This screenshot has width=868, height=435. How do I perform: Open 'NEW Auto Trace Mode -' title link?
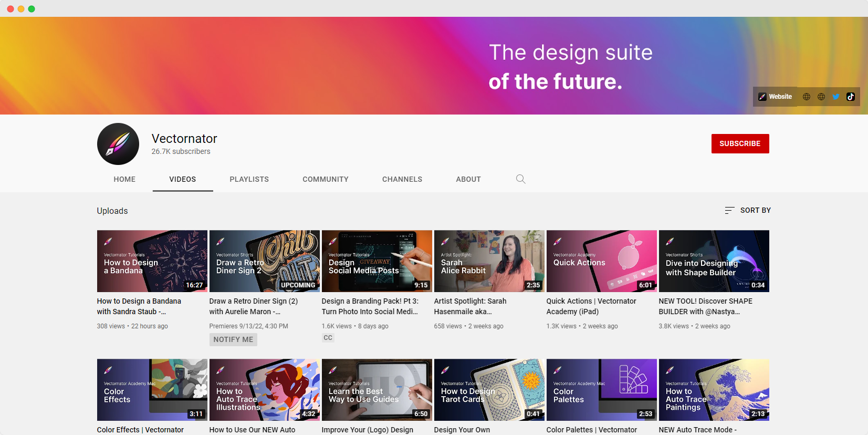pyautogui.click(x=698, y=430)
